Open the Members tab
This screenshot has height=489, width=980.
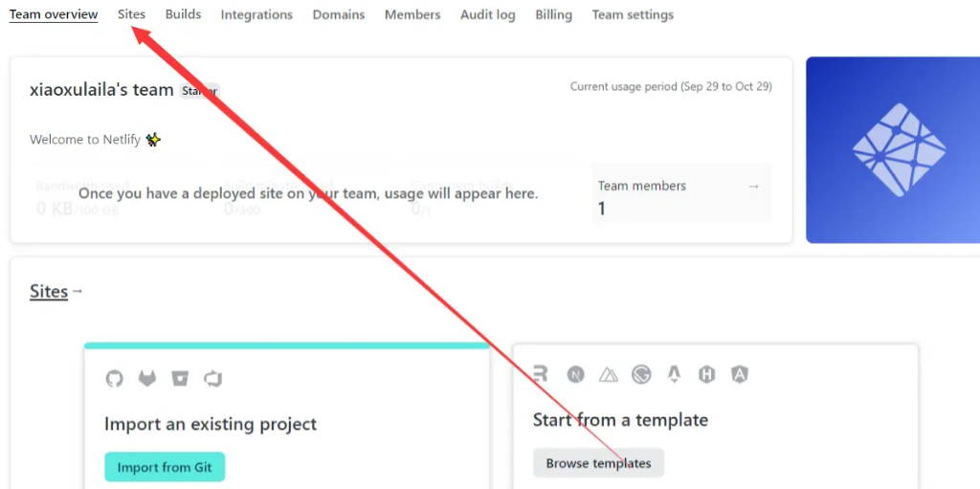pos(412,14)
